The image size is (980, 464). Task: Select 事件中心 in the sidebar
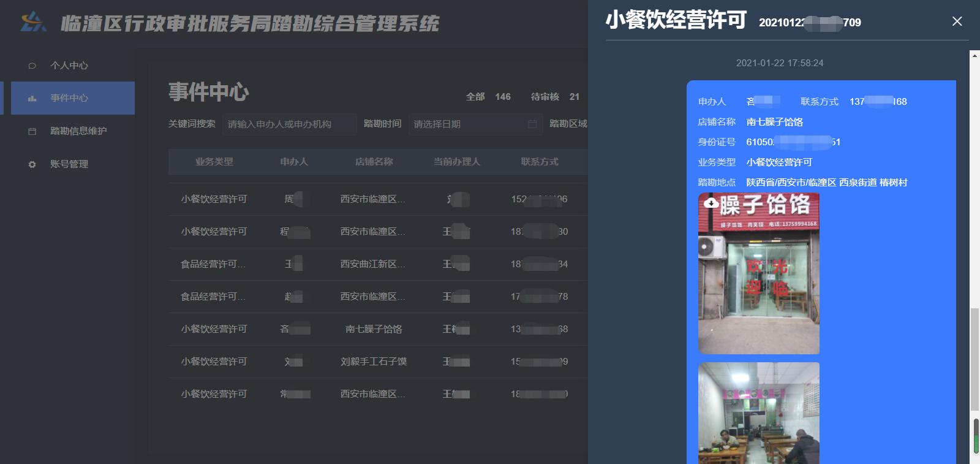[x=73, y=98]
